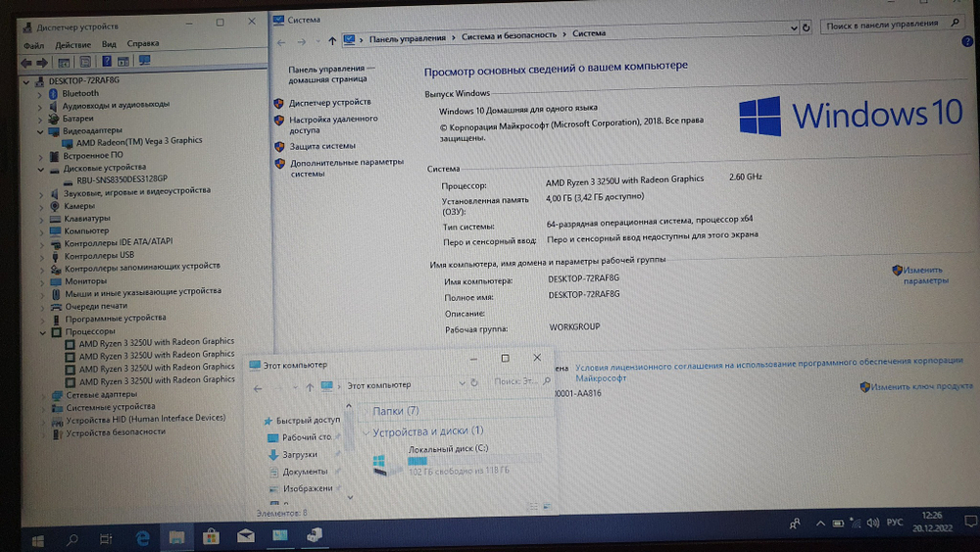The image size is (980, 552).
Task: Select the Устройства безопасности category
Action: (x=116, y=432)
